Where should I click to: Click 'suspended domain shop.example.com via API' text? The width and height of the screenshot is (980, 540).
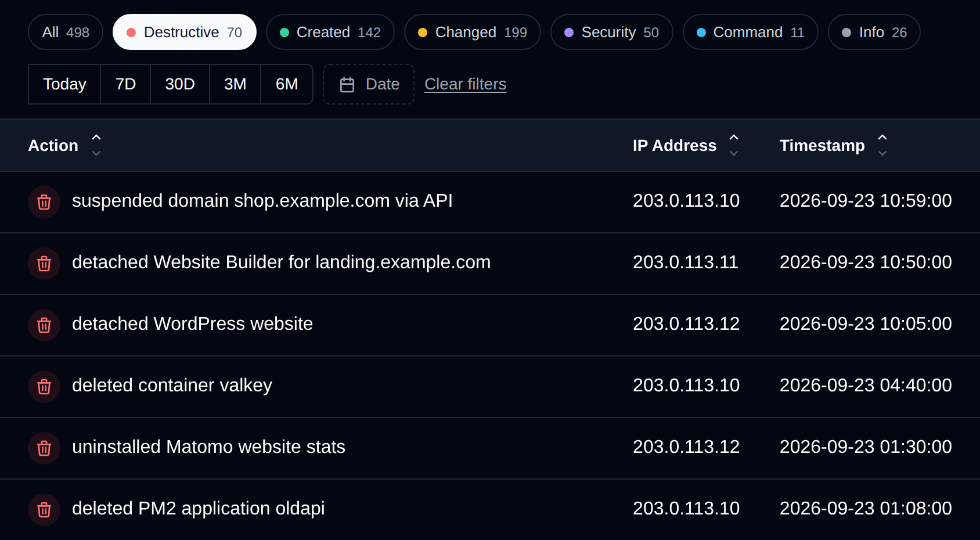(262, 201)
